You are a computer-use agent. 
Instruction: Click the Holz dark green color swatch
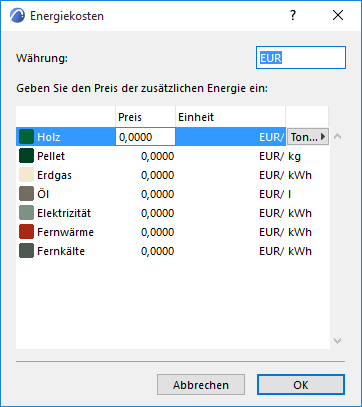click(x=26, y=137)
